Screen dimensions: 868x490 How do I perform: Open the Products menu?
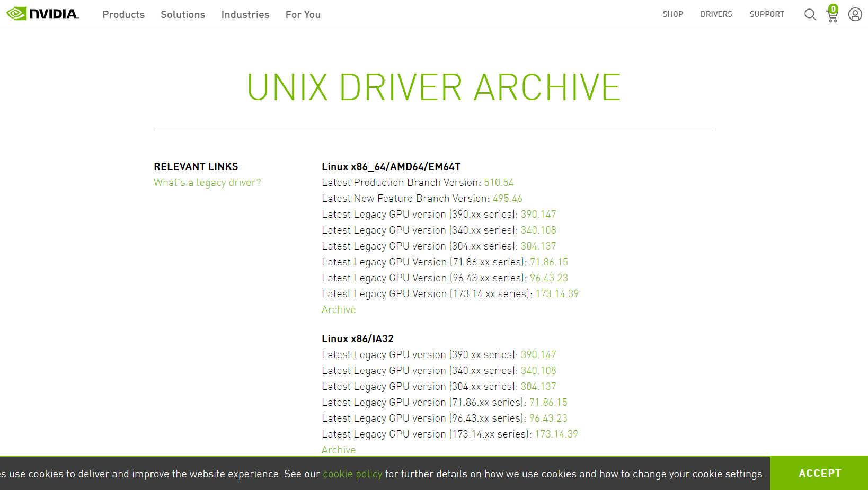[123, 14]
